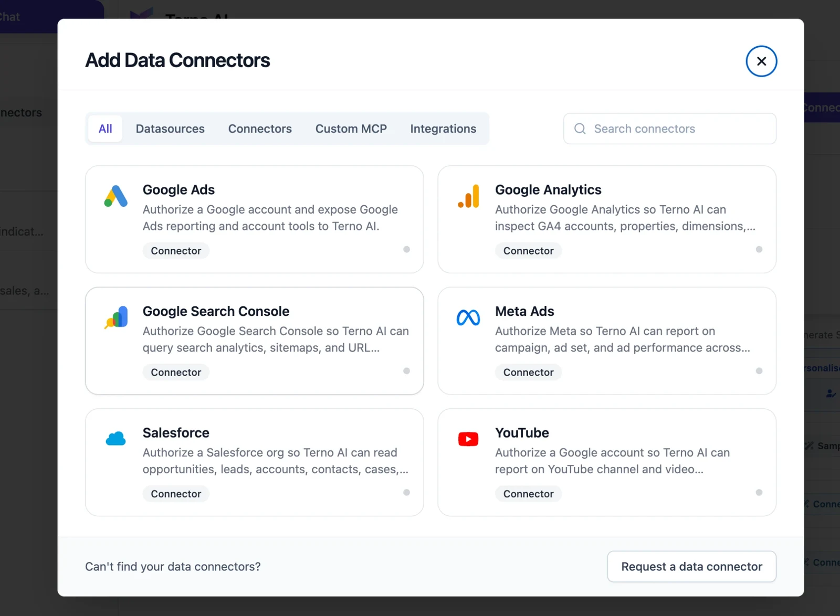The height and width of the screenshot is (616, 840).
Task: Select the All tab
Action: tap(105, 129)
